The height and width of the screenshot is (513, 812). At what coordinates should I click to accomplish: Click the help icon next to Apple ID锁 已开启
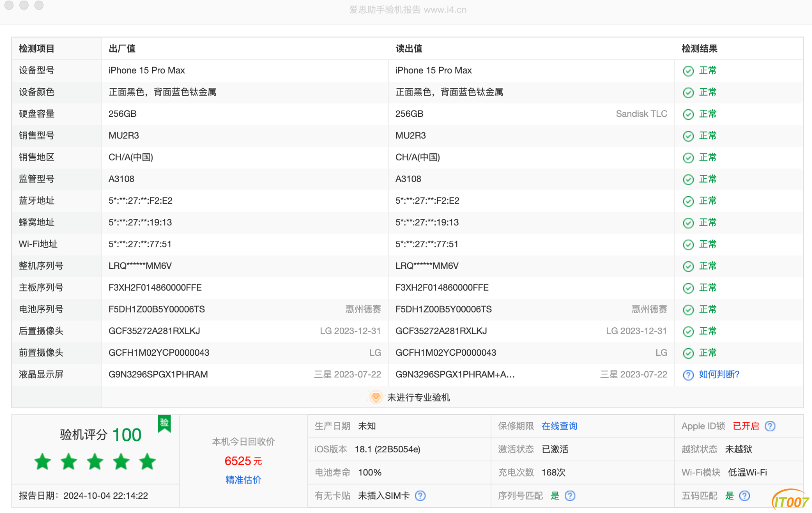click(x=770, y=426)
